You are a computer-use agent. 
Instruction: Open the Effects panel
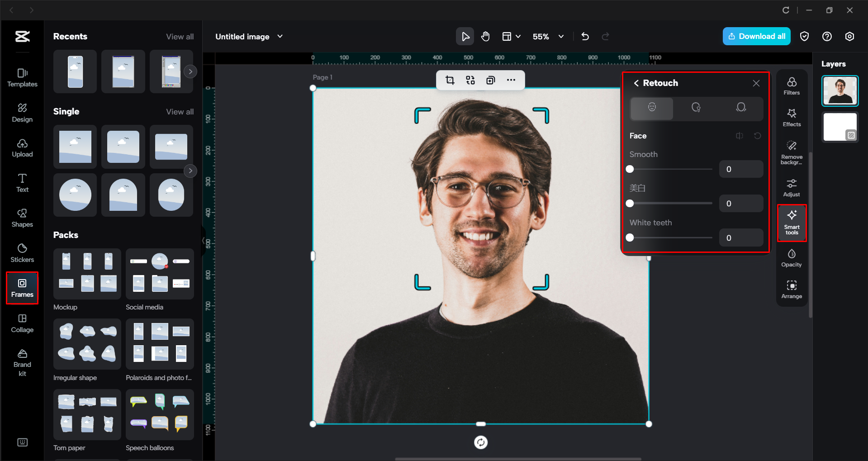pos(791,117)
